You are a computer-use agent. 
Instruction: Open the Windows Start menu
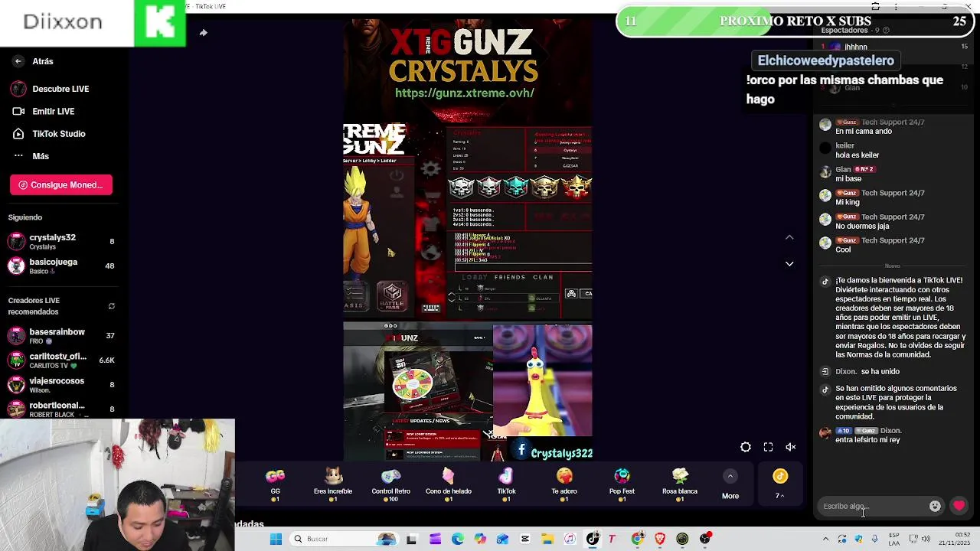coord(276,539)
